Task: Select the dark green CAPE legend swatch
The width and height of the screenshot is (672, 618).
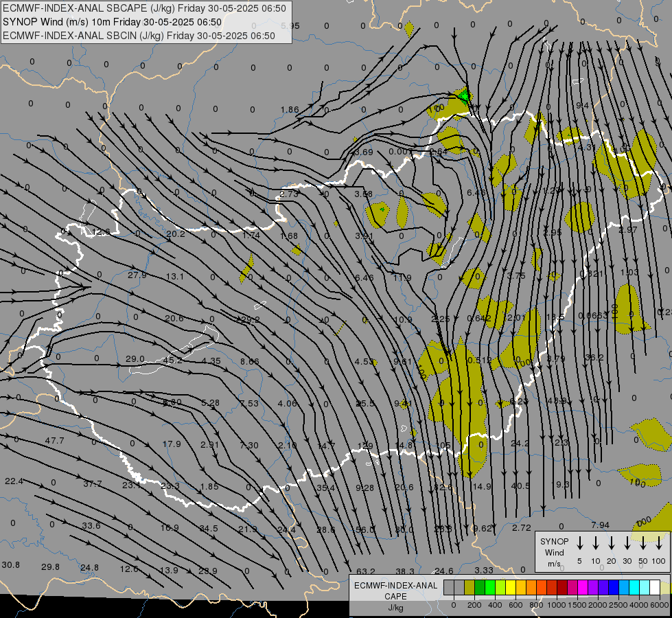Action: 480,587
